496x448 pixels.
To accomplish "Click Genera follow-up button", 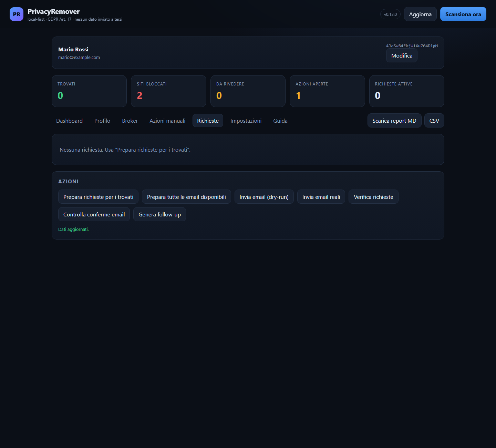I will tap(159, 214).
